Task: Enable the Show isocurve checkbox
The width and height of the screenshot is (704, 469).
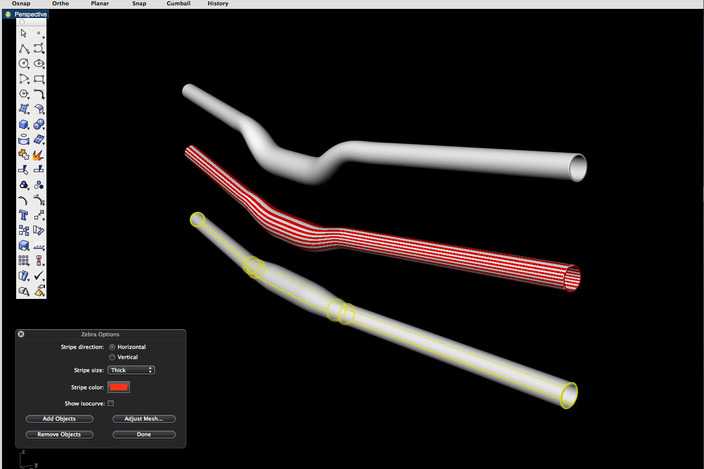Action: [111, 403]
